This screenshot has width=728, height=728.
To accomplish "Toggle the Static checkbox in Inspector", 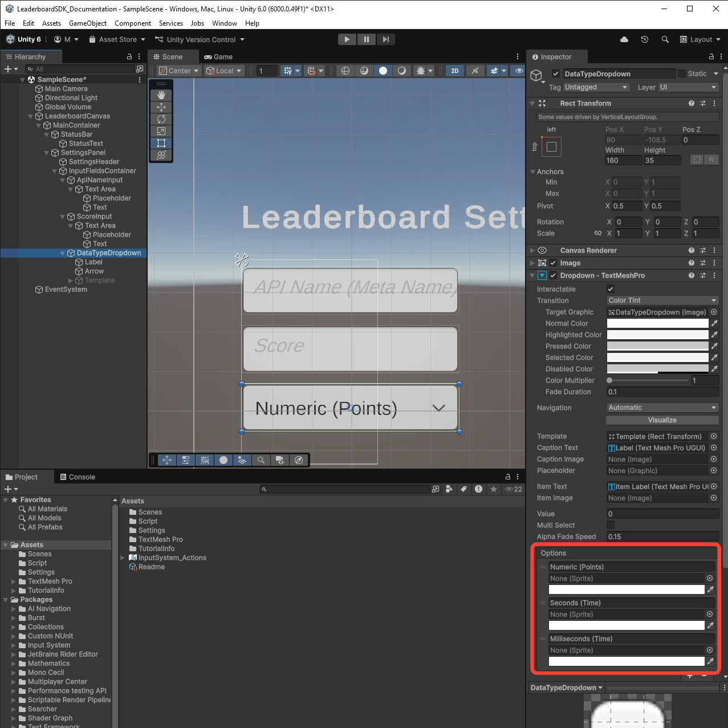I will click(681, 74).
